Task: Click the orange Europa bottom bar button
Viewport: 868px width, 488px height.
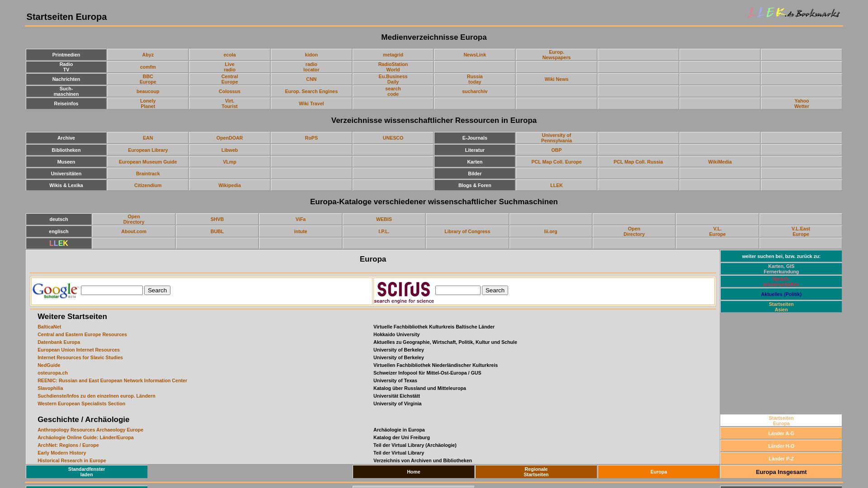Action: pyautogui.click(x=659, y=472)
